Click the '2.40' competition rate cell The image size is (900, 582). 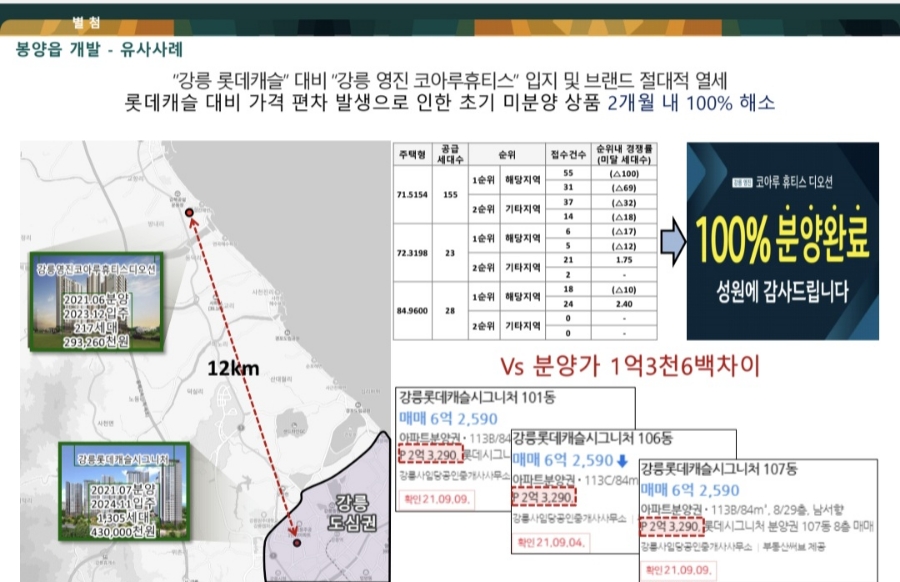[x=624, y=304]
